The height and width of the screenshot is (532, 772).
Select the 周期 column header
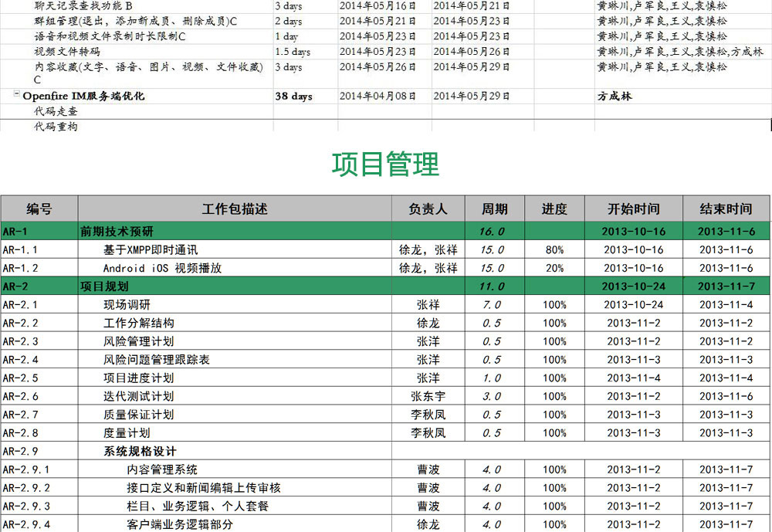(x=495, y=208)
